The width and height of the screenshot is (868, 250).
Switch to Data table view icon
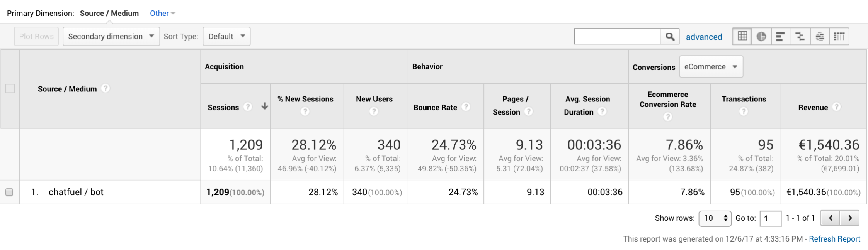(x=742, y=37)
